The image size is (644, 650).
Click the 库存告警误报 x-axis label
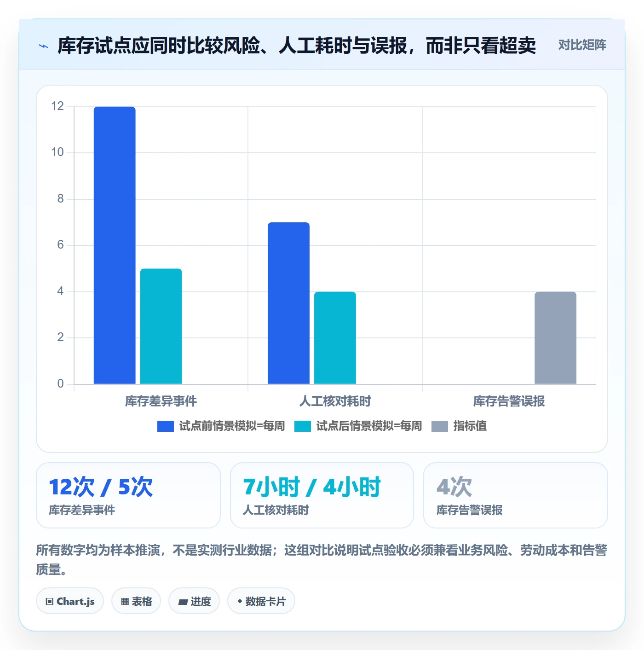tap(509, 401)
